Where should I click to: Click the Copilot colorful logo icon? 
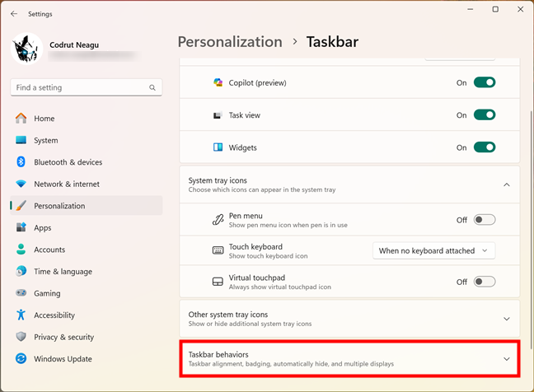pyautogui.click(x=218, y=82)
